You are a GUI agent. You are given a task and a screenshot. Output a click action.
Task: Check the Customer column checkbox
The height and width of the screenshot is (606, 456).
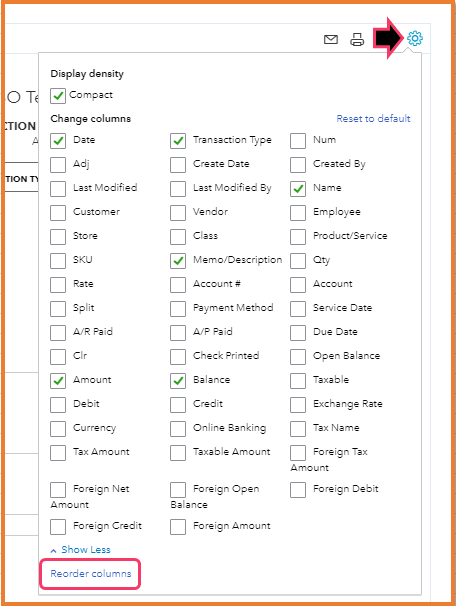point(58,213)
